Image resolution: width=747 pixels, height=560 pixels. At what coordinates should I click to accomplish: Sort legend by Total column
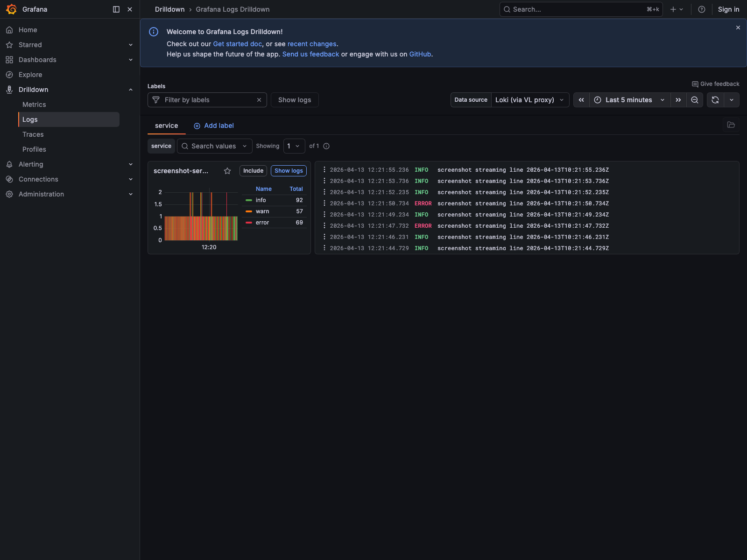pyautogui.click(x=296, y=189)
